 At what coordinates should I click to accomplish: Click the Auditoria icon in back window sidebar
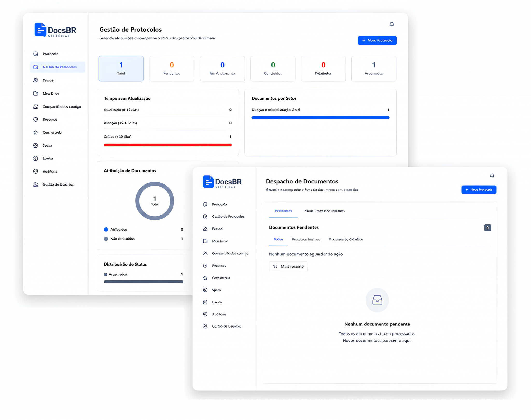pyautogui.click(x=36, y=171)
